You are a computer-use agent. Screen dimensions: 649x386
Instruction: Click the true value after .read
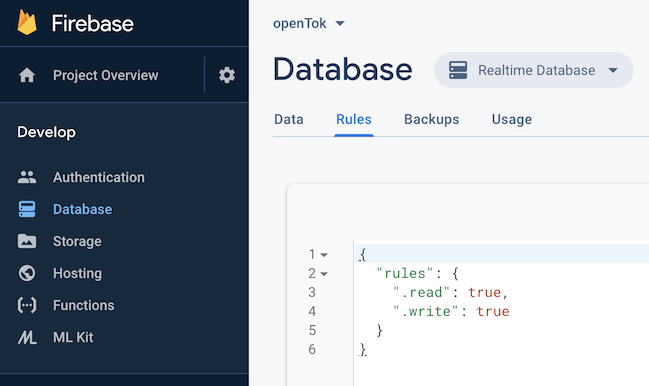pyautogui.click(x=484, y=292)
